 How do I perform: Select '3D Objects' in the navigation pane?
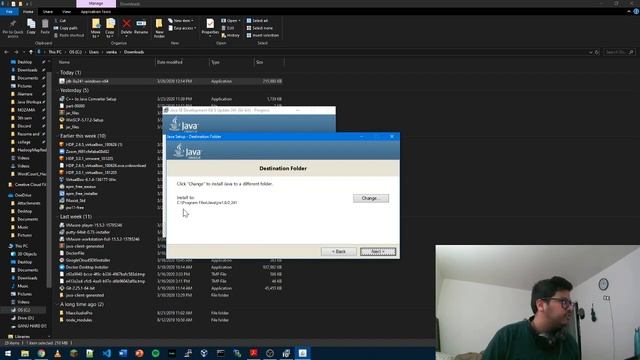click(x=27, y=254)
